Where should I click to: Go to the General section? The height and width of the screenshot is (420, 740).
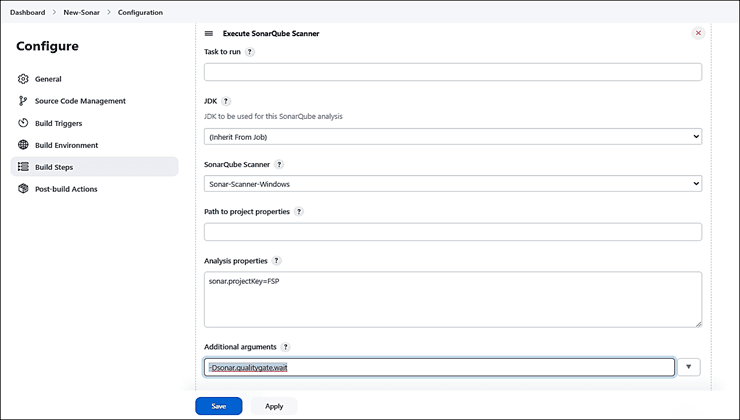(x=48, y=79)
